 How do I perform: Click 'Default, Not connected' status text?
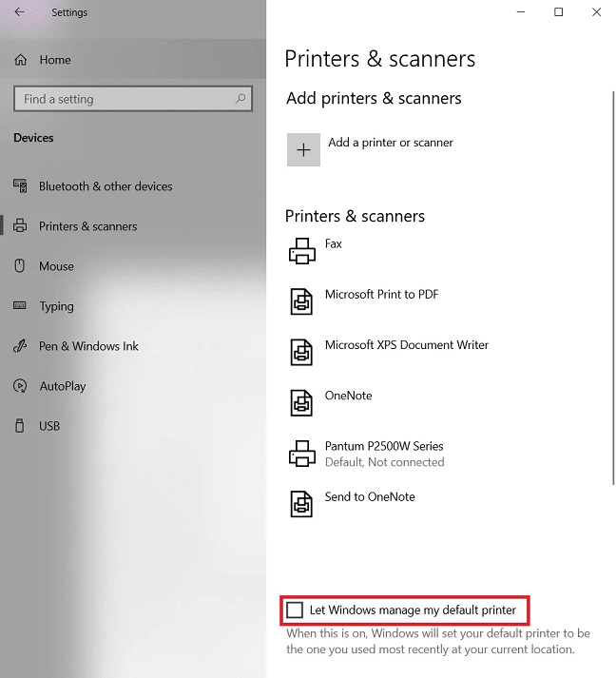coord(384,462)
